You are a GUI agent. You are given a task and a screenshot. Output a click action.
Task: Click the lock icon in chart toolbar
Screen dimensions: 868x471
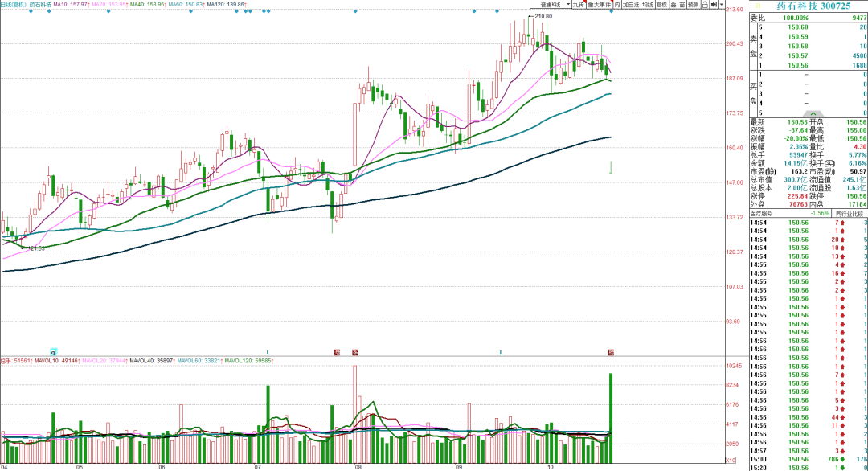[705, 5]
